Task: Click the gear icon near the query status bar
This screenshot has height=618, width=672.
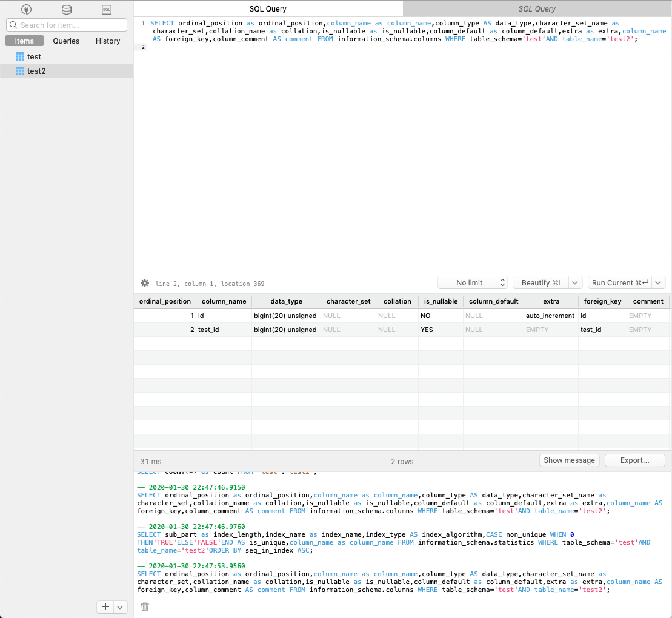Action: point(144,283)
